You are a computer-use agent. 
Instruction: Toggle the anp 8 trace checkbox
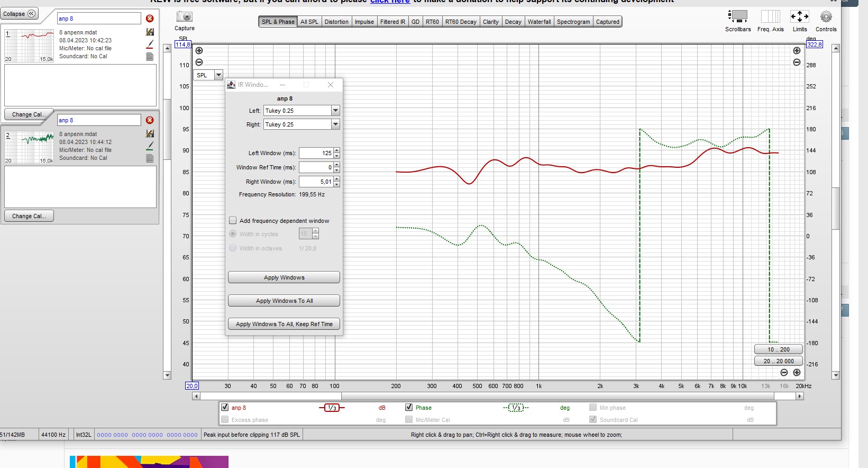[225, 407]
